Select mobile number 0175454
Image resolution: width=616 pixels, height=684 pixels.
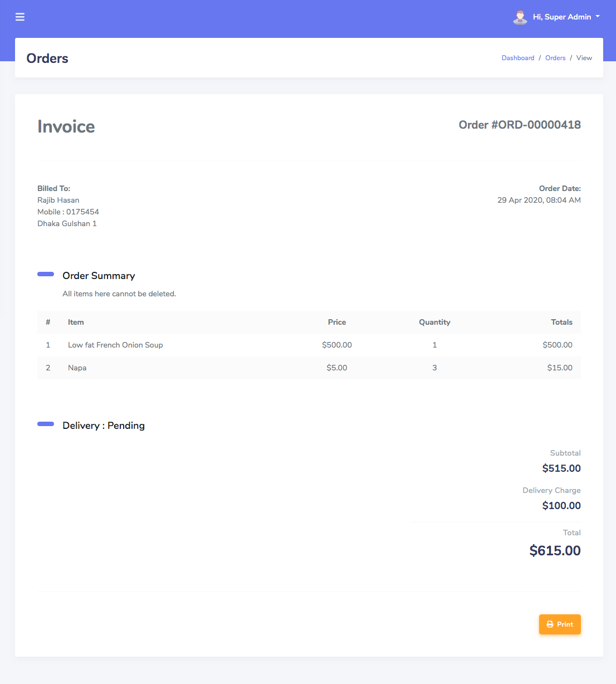(x=82, y=212)
